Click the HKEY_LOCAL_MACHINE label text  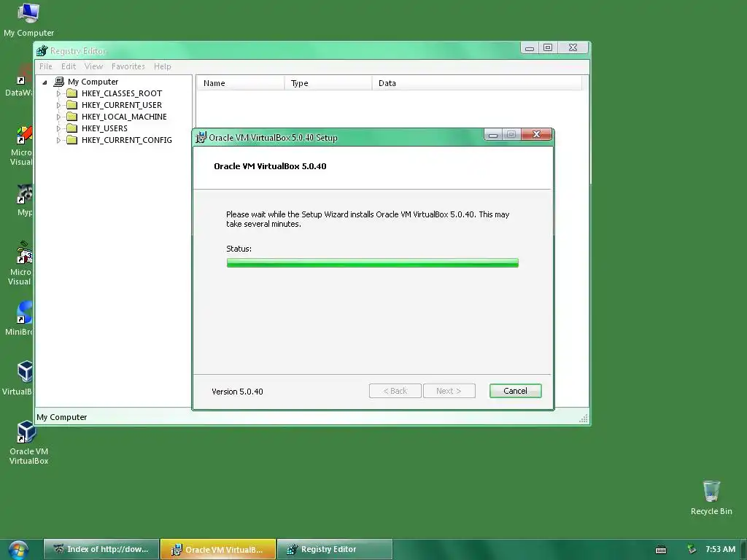pos(124,117)
